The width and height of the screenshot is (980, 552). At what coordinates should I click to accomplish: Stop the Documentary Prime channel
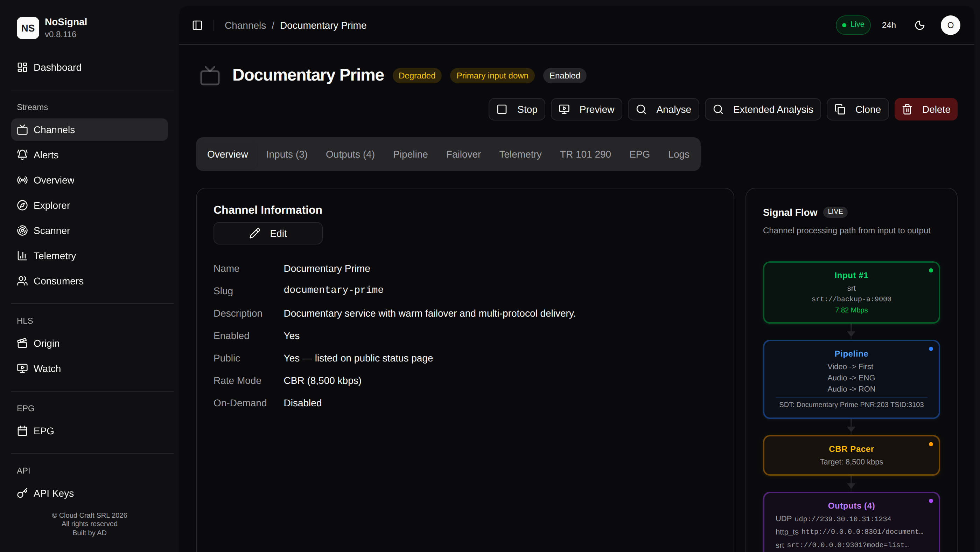517,110
